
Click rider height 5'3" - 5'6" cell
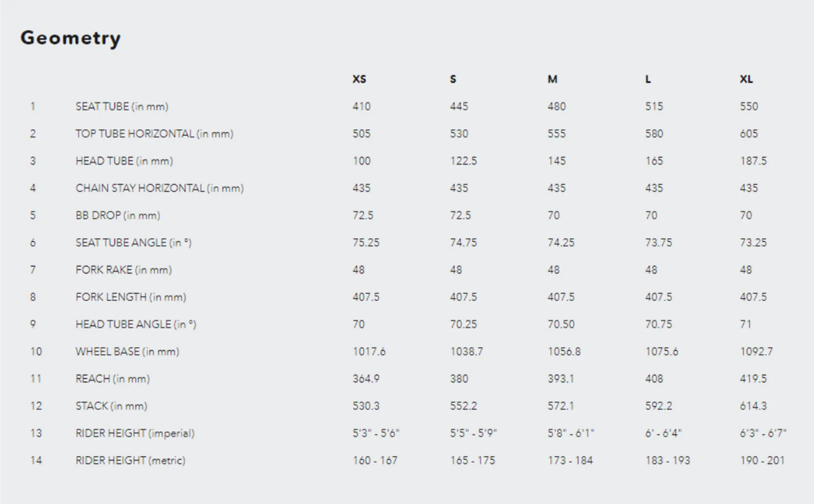(376, 433)
